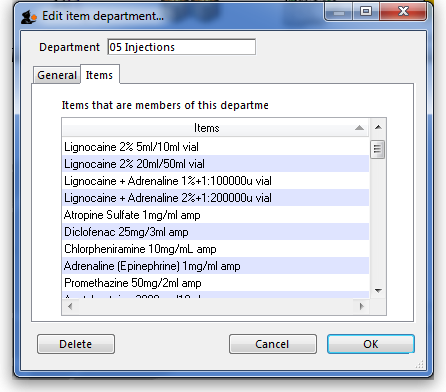
Task: Click the scroll up arrow of items list
Action: [x=378, y=127]
